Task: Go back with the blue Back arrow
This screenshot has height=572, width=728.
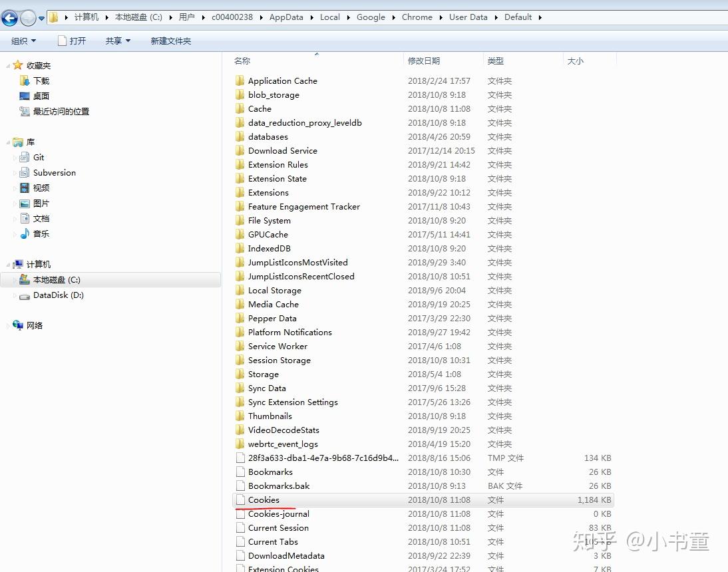Action: (9, 18)
